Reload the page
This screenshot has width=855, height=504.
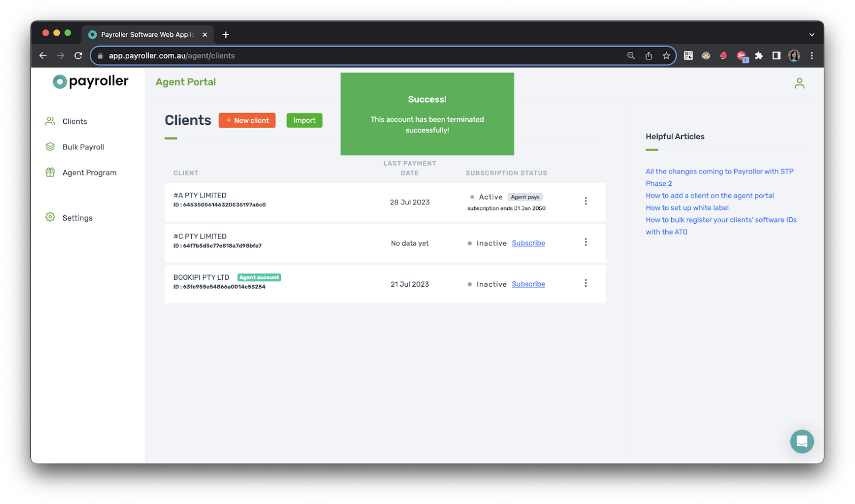(78, 56)
